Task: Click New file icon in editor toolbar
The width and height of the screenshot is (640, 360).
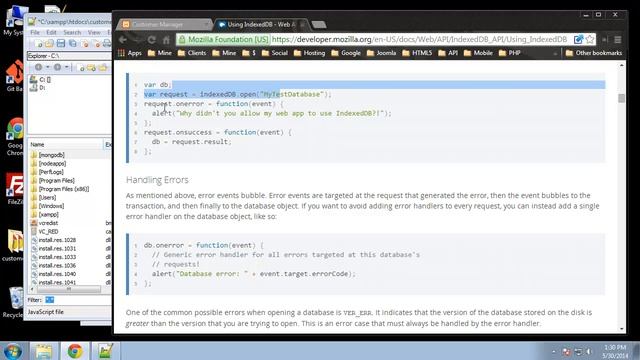Action: (x=39, y=43)
